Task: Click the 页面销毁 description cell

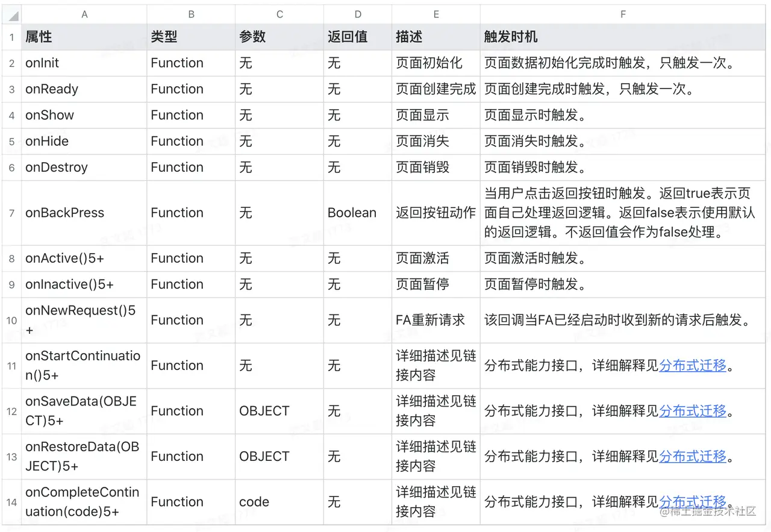Action: pyautogui.click(x=436, y=167)
